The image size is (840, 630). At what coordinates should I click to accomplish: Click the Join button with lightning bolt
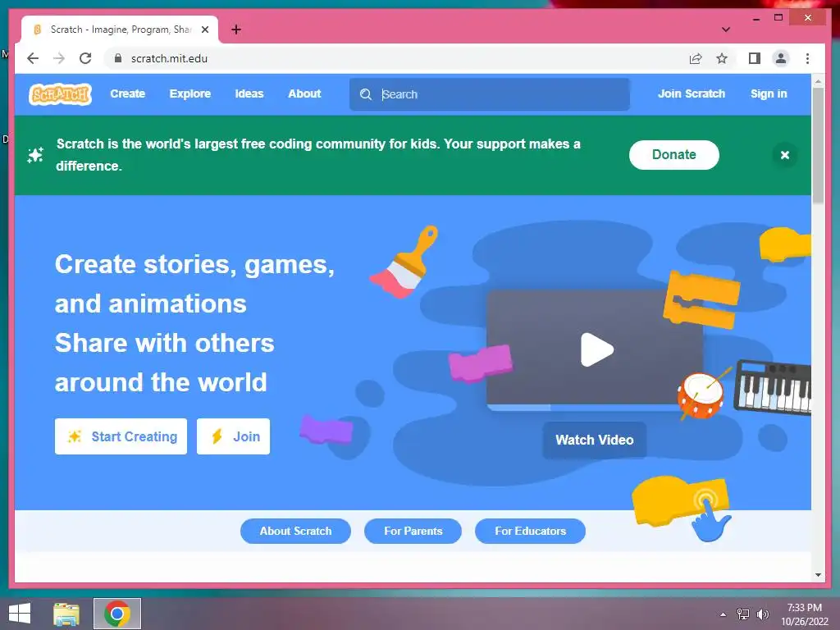click(233, 436)
